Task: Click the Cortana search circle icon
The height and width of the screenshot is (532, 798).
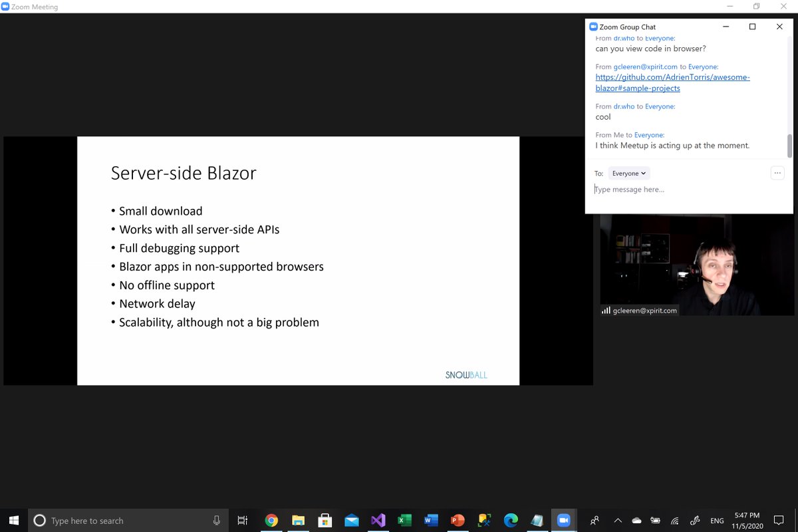Action: pos(39,521)
